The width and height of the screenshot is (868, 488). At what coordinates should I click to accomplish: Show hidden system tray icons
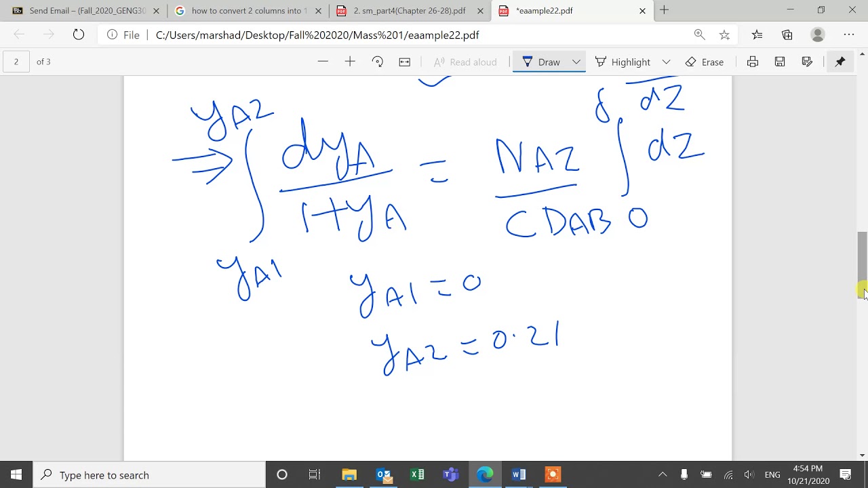click(663, 474)
